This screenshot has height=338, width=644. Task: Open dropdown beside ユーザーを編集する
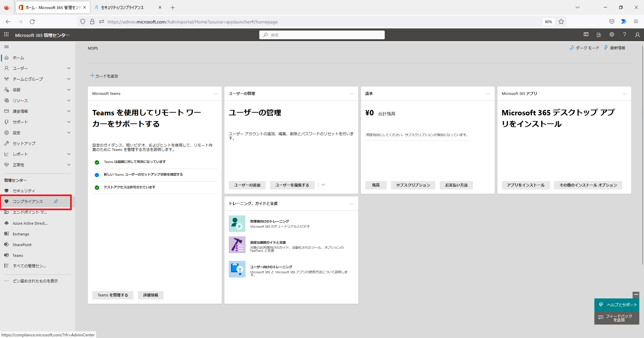[x=323, y=185]
